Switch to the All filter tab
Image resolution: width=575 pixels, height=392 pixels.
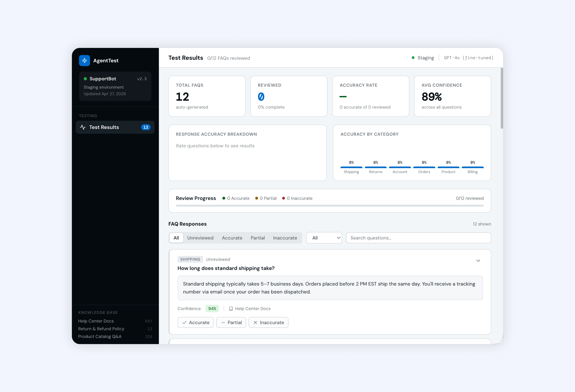pyautogui.click(x=176, y=238)
